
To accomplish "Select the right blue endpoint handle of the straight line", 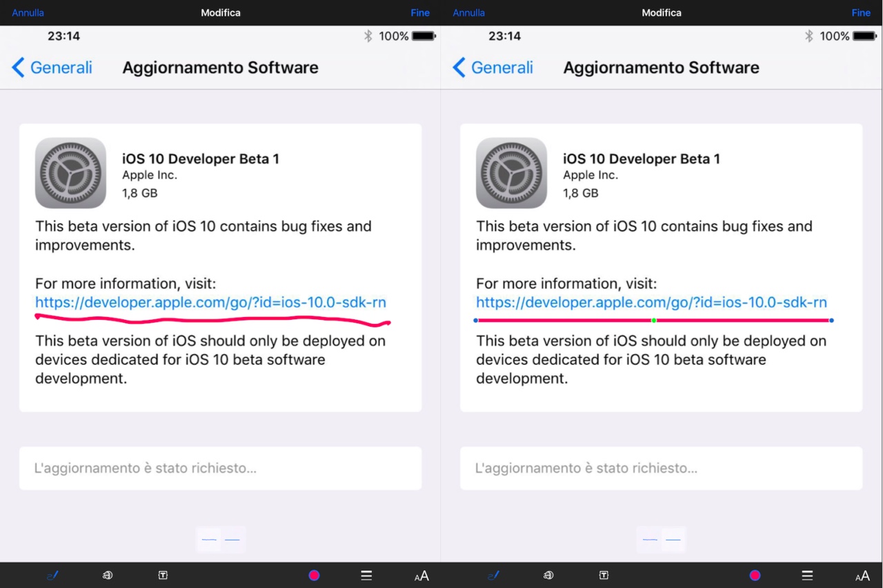I will pos(831,321).
